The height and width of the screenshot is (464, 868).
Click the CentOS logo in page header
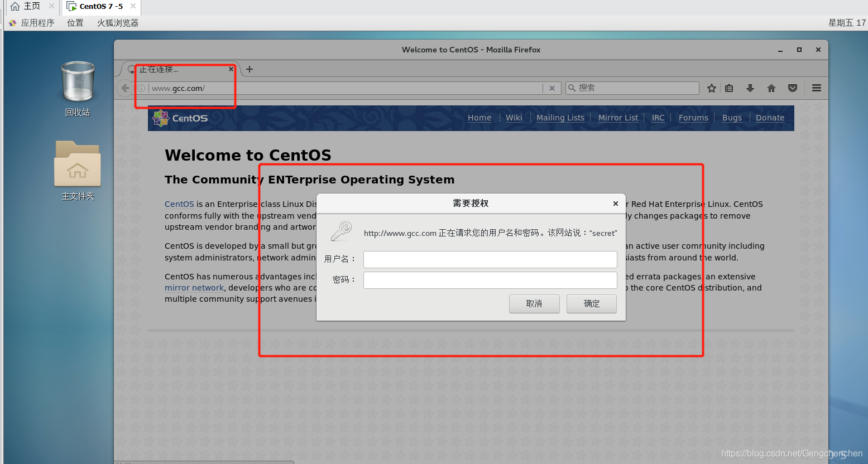pyautogui.click(x=180, y=118)
